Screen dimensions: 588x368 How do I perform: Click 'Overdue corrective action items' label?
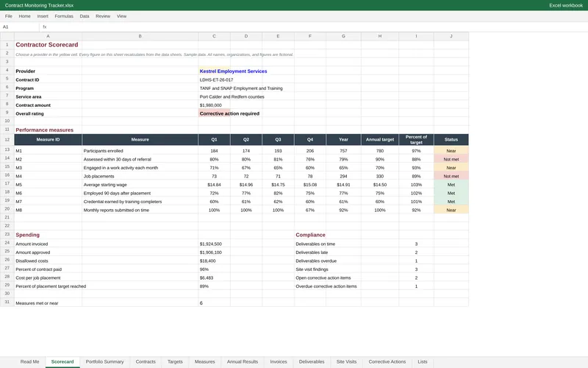(x=326, y=286)
